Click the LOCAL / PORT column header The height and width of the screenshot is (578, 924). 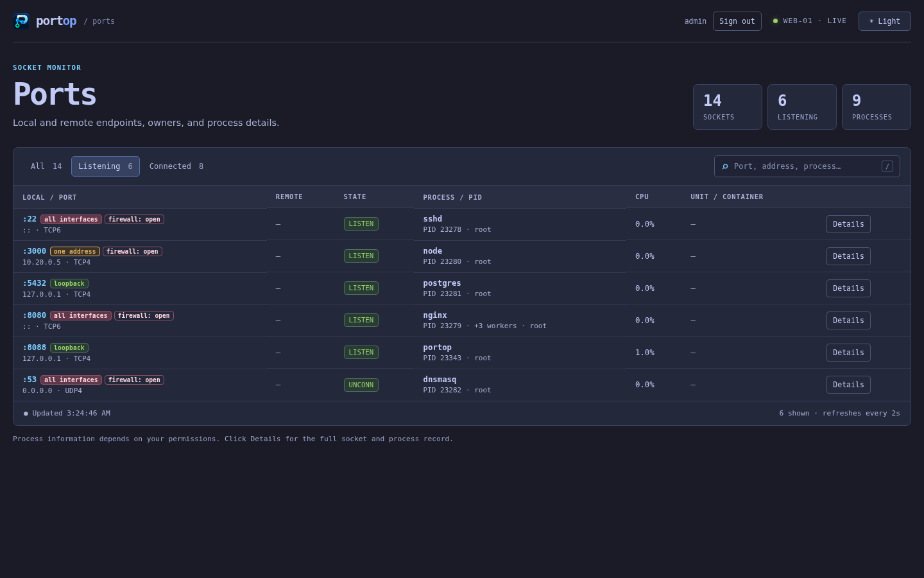coord(49,198)
